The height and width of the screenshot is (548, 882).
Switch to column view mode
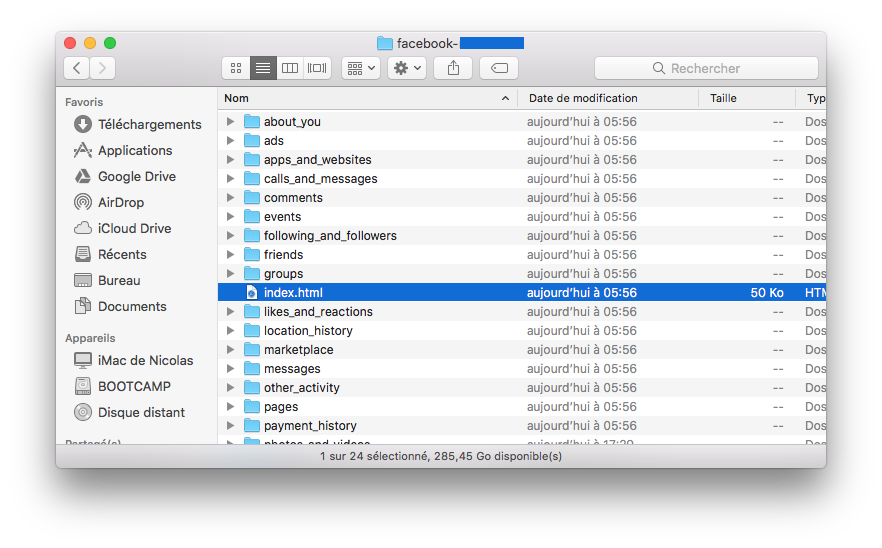tap(290, 68)
